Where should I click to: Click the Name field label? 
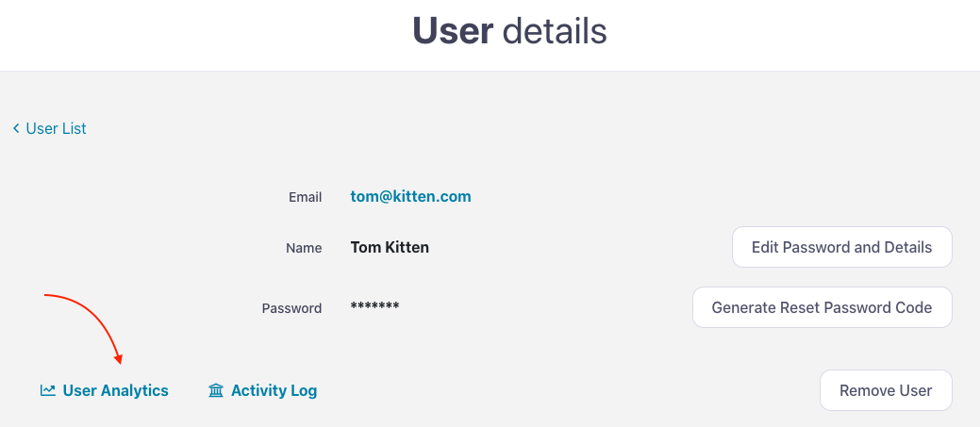coord(304,249)
